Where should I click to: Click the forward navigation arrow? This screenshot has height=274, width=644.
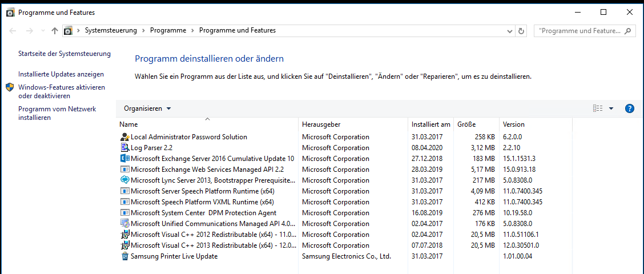[x=29, y=30]
